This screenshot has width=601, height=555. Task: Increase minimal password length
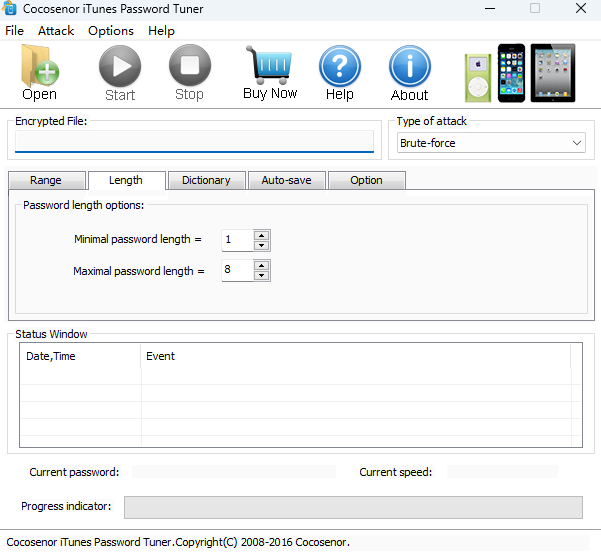coord(262,235)
